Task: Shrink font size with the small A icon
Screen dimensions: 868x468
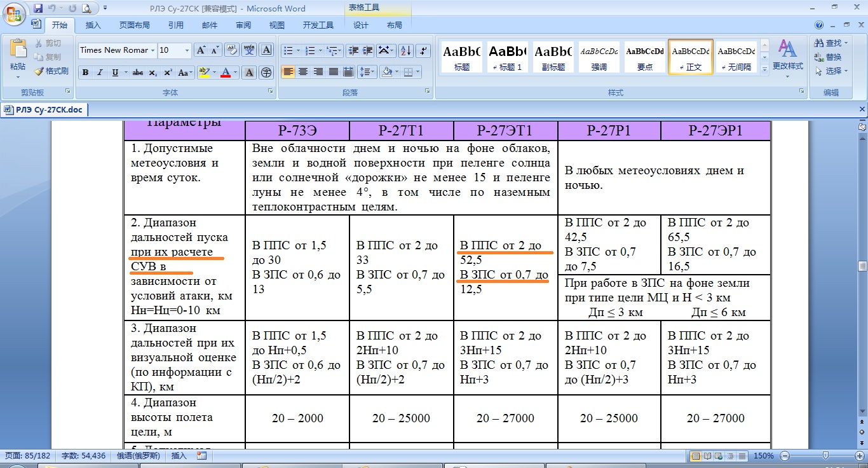Action: coord(215,50)
